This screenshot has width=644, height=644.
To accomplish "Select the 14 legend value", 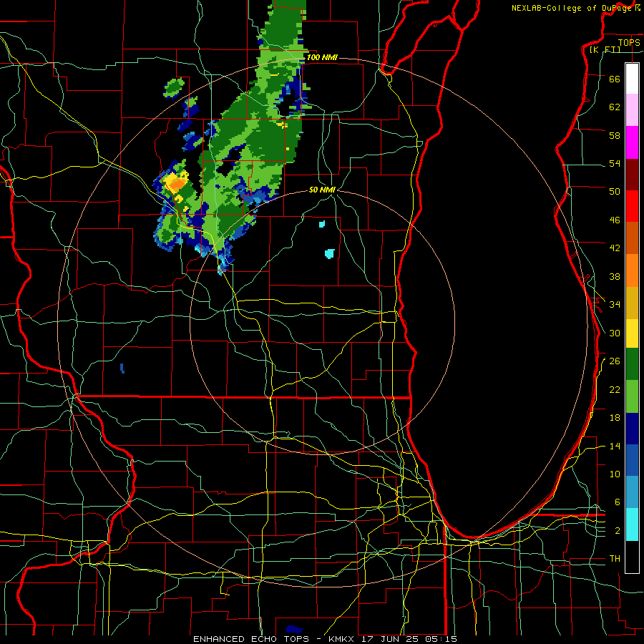I will (615, 446).
